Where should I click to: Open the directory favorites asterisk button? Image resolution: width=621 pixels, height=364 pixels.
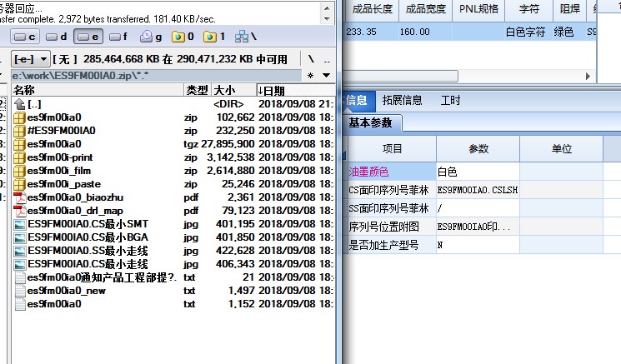coord(310,75)
